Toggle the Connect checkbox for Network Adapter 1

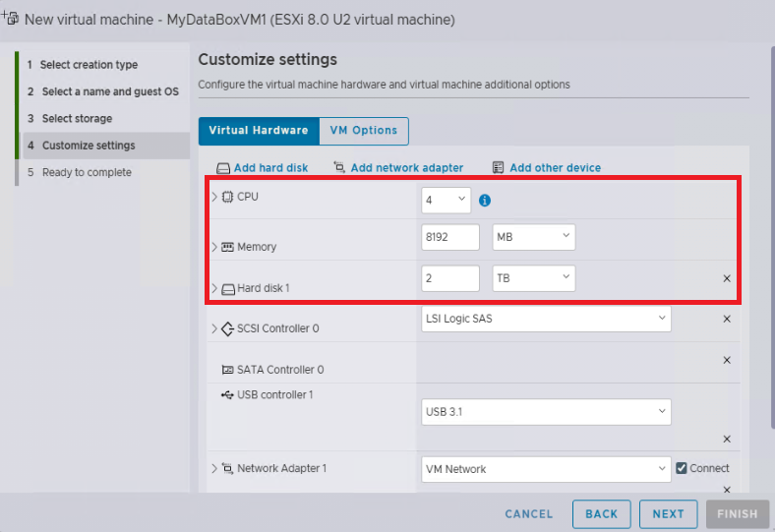682,468
